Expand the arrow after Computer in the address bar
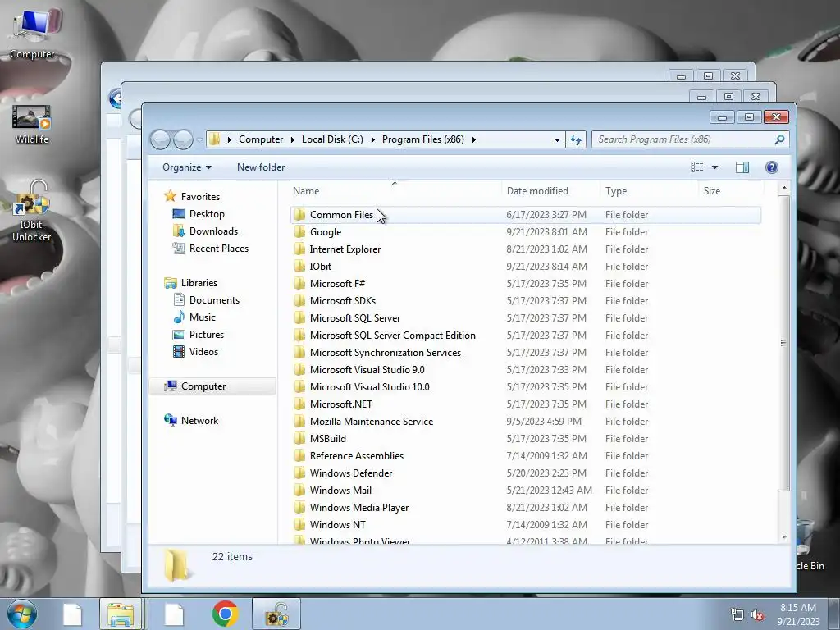The height and width of the screenshot is (630, 840). (293, 139)
